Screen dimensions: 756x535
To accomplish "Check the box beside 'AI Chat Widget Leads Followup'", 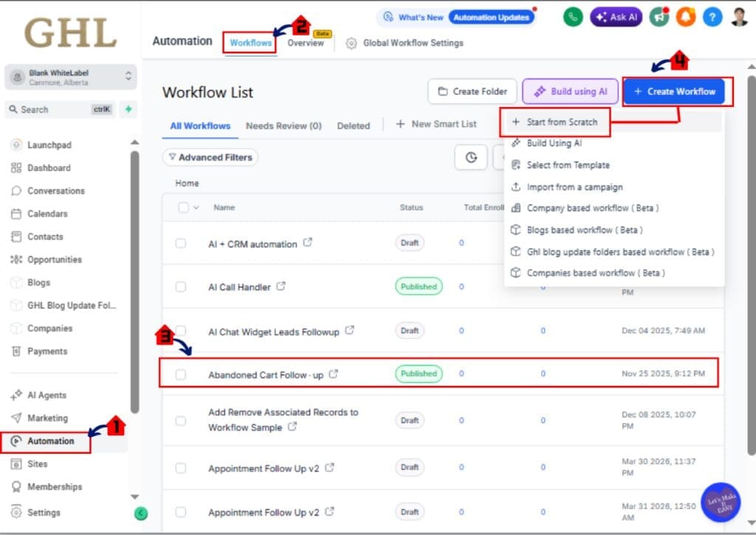I will click(x=180, y=331).
